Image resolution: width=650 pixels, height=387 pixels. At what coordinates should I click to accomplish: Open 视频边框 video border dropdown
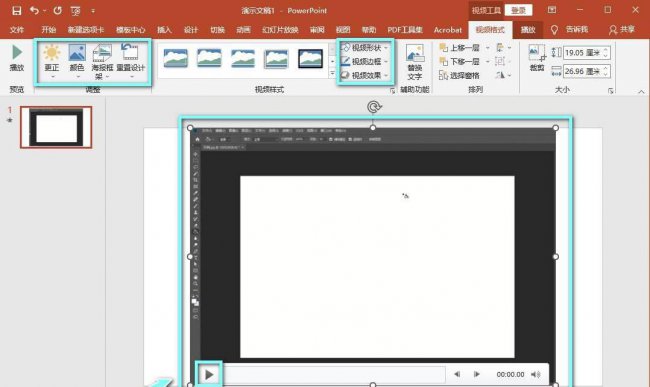pos(365,61)
